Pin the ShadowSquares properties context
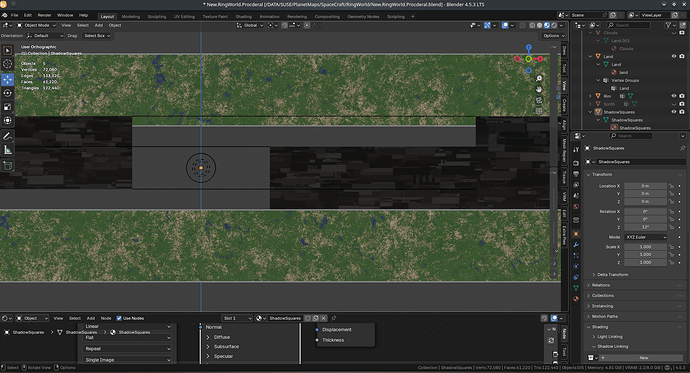The height and width of the screenshot is (373, 690). pyautogui.click(x=683, y=148)
